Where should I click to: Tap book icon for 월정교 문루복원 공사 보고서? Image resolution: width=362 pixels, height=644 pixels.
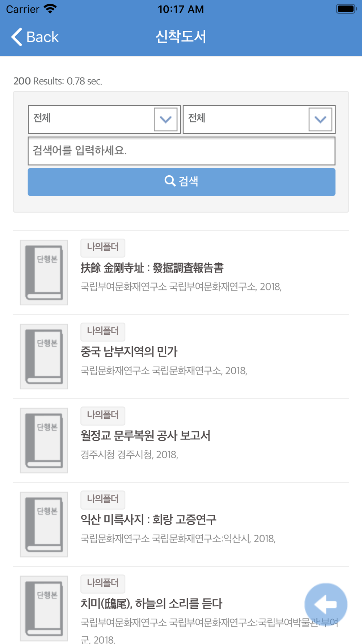44,440
